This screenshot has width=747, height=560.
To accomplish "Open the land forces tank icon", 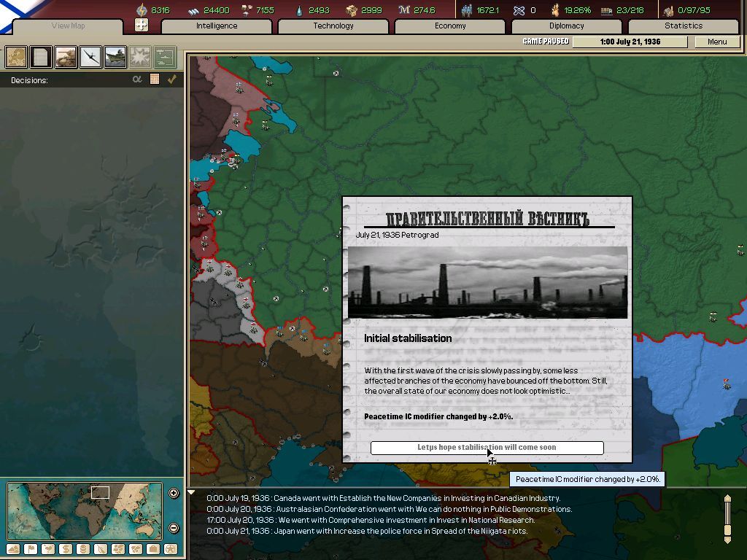I will pyautogui.click(x=66, y=57).
